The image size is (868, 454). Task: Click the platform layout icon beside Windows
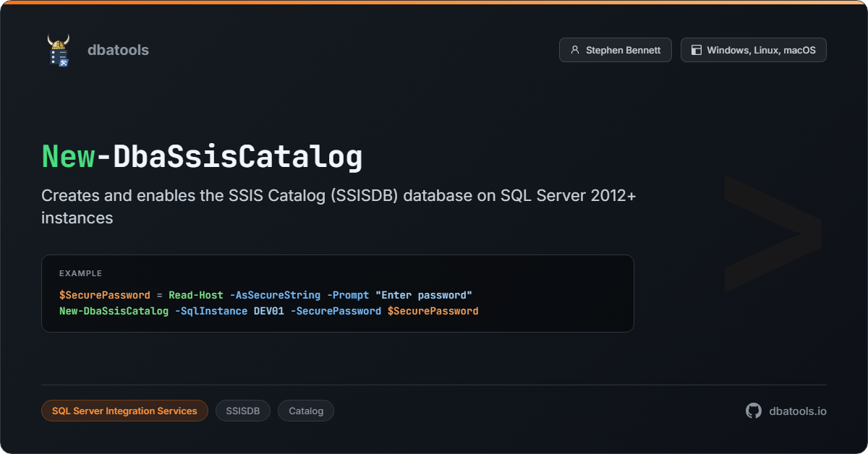tap(697, 50)
